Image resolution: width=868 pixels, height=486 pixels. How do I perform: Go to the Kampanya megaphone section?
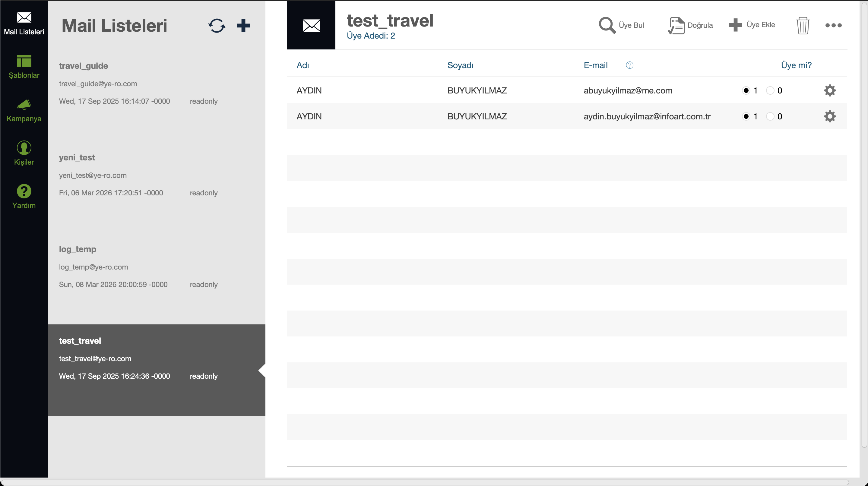point(24,110)
